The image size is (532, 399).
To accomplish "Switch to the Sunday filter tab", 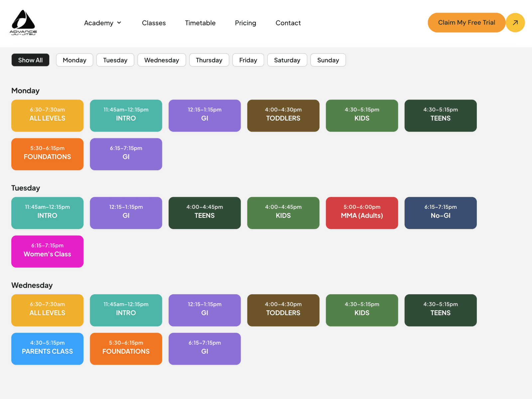I will click(328, 60).
